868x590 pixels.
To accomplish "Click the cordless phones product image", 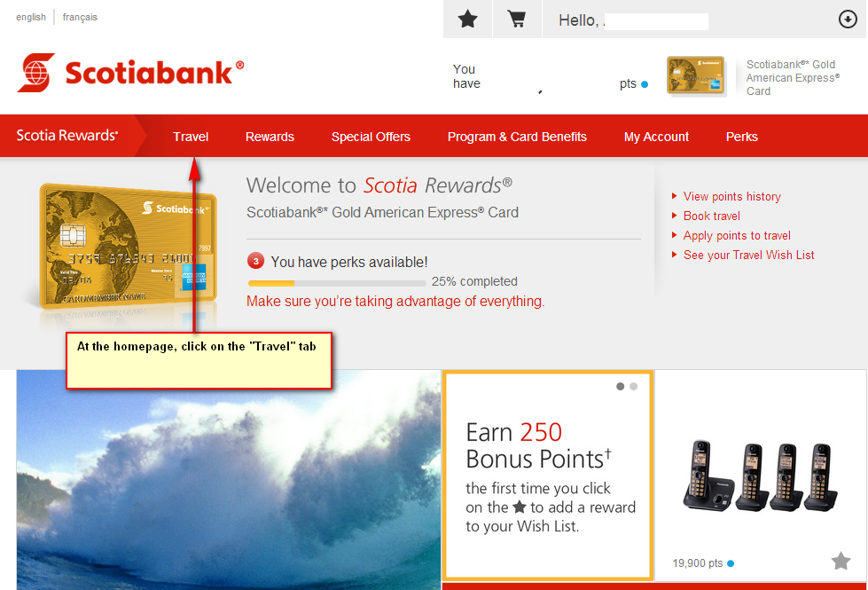I will [x=761, y=476].
